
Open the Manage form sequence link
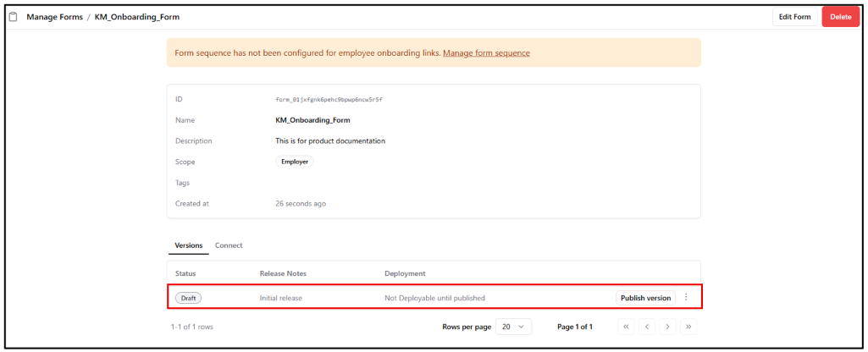(487, 53)
